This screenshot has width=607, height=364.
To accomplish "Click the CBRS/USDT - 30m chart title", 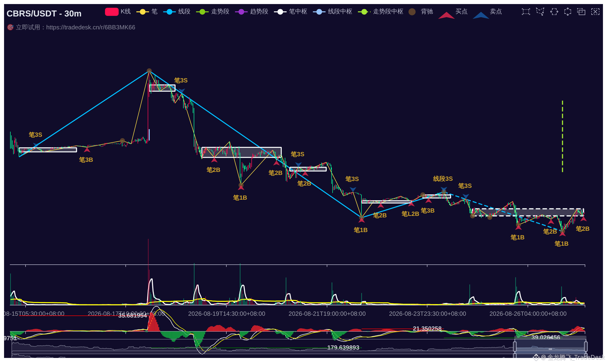I will tap(44, 13).
